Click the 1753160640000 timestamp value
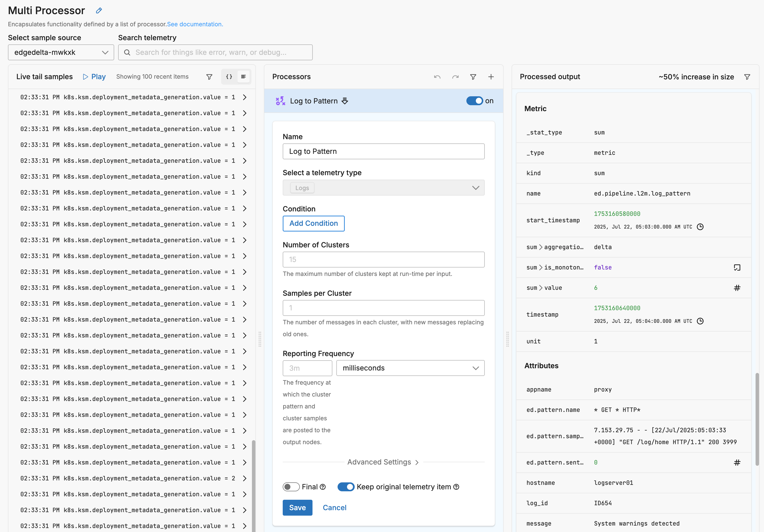Image resolution: width=764 pixels, height=532 pixels. 617,308
